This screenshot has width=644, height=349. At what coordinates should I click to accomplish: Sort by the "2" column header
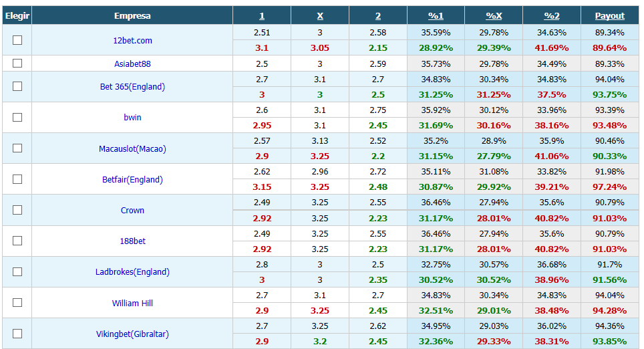pyautogui.click(x=378, y=15)
